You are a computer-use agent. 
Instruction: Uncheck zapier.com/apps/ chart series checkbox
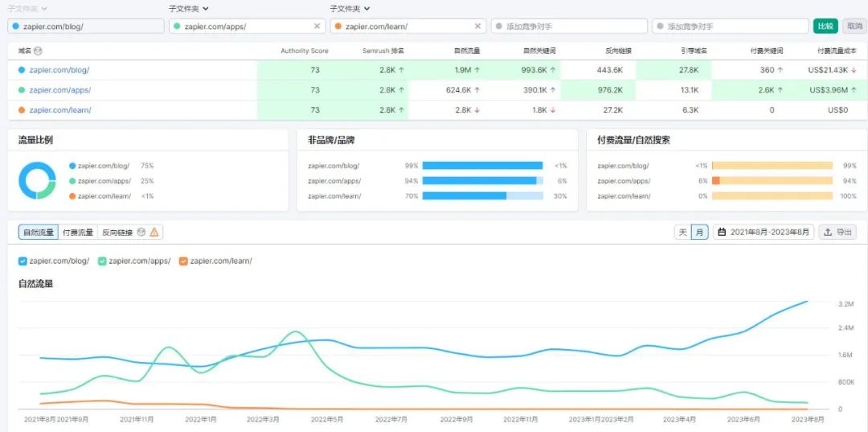point(102,261)
